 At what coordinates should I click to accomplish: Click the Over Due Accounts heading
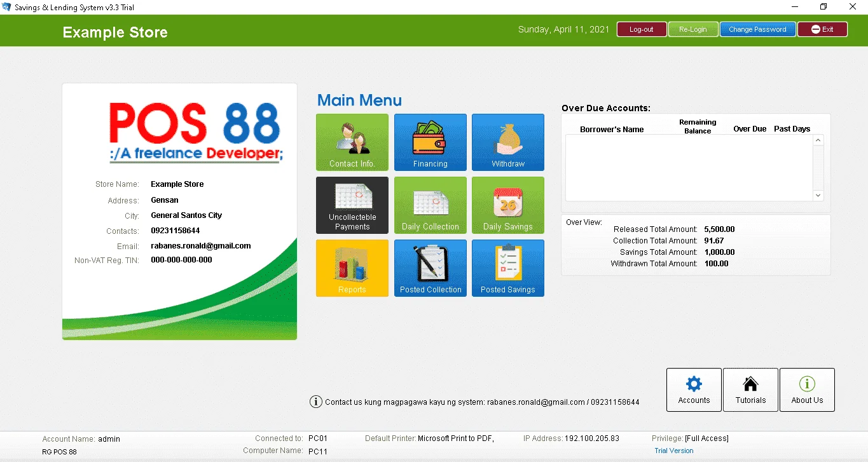point(606,108)
